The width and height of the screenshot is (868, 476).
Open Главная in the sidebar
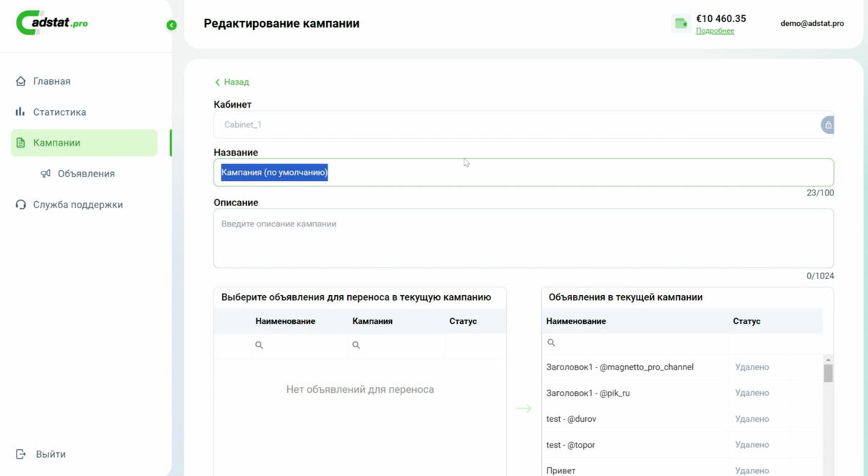(x=52, y=81)
